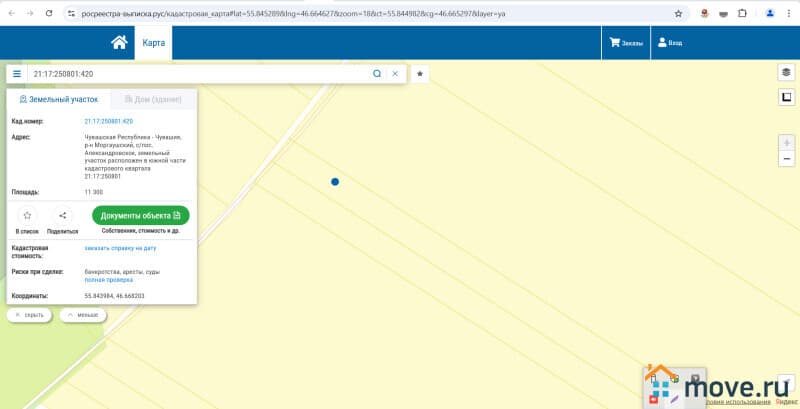This screenshot has height=409, width=800.
Task: Clear the cadastral number search
Action: coord(395,74)
